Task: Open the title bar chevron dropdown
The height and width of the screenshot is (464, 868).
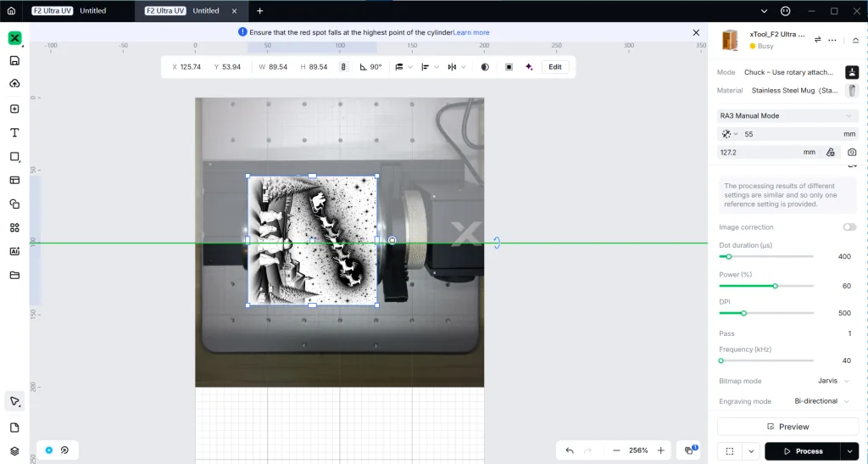Action: click(x=765, y=11)
